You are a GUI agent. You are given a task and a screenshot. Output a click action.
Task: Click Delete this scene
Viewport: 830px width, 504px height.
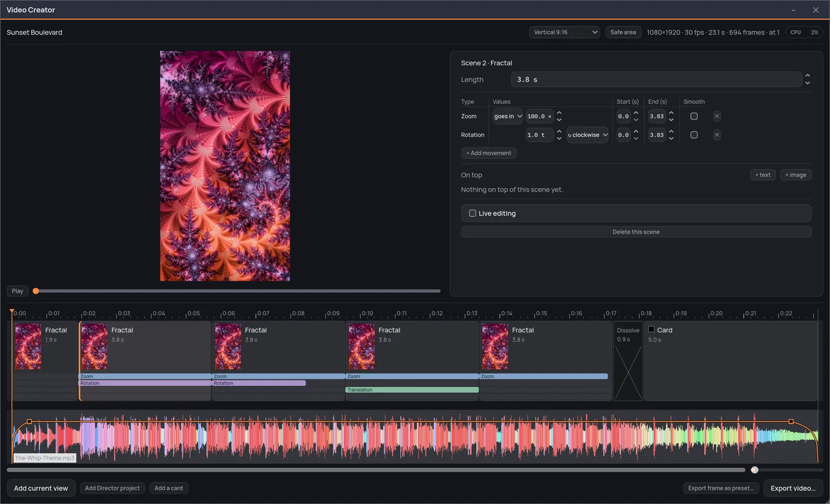(636, 232)
